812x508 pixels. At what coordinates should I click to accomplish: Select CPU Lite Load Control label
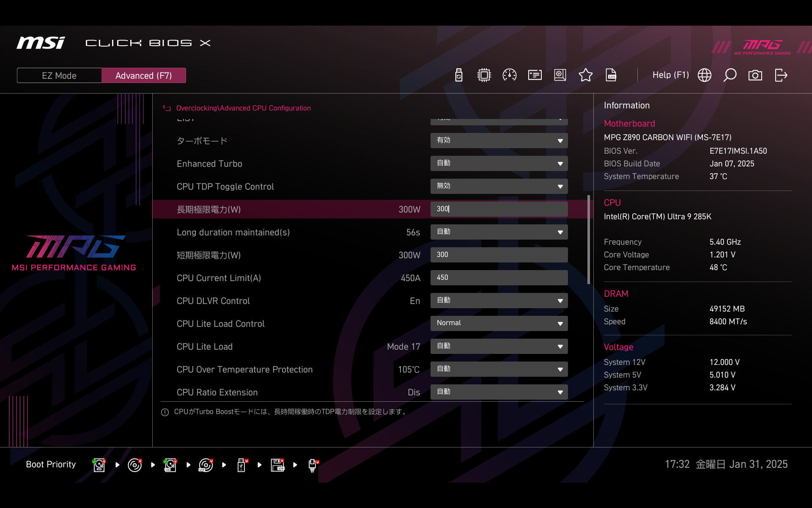click(x=220, y=324)
